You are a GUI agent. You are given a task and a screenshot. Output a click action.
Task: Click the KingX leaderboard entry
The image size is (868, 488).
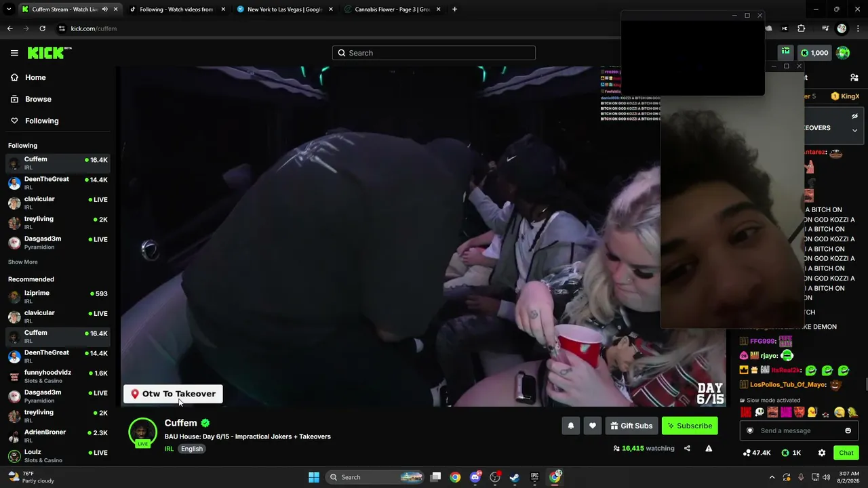(x=845, y=96)
